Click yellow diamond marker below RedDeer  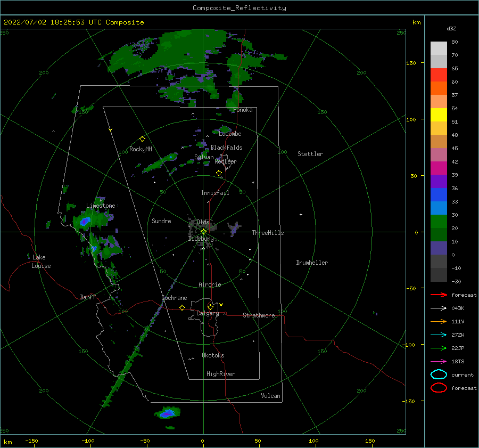coord(219,173)
